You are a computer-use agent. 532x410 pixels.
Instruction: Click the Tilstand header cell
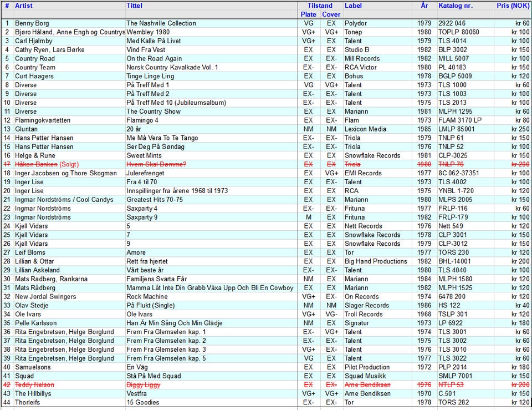click(x=320, y=6)
